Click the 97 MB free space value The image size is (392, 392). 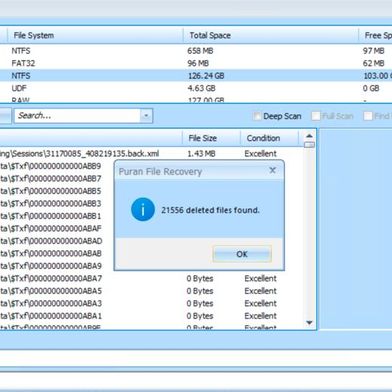pyautogui.click(x=374, y=51)
